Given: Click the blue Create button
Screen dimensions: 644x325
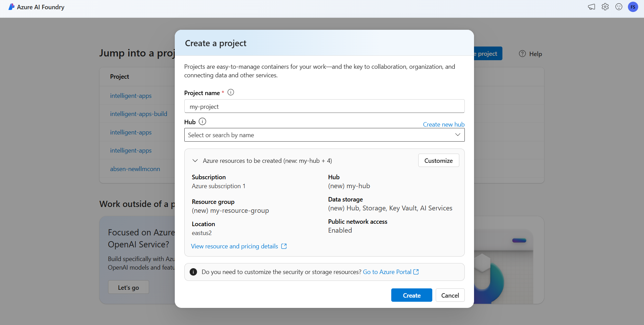Looking at the screenshot, I should [411, 295].
